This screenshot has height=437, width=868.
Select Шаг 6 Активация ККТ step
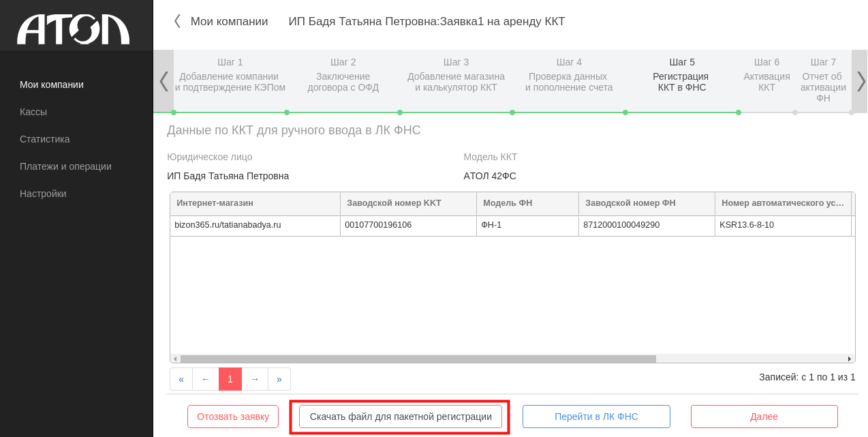(x=766, y=75)
